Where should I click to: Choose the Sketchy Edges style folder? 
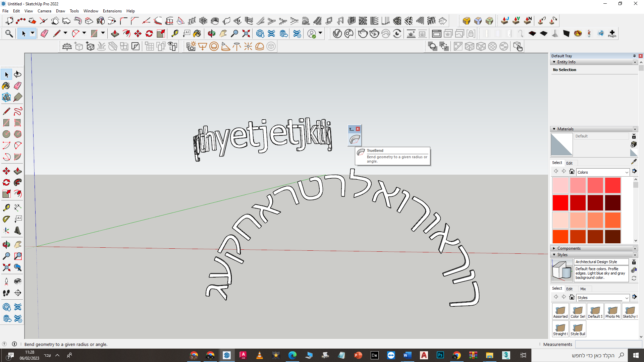[x=630, y=311]
